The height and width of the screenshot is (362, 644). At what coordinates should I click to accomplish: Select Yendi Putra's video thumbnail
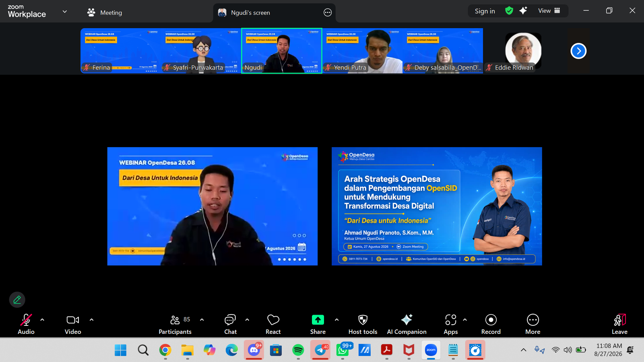pos(362,51)
